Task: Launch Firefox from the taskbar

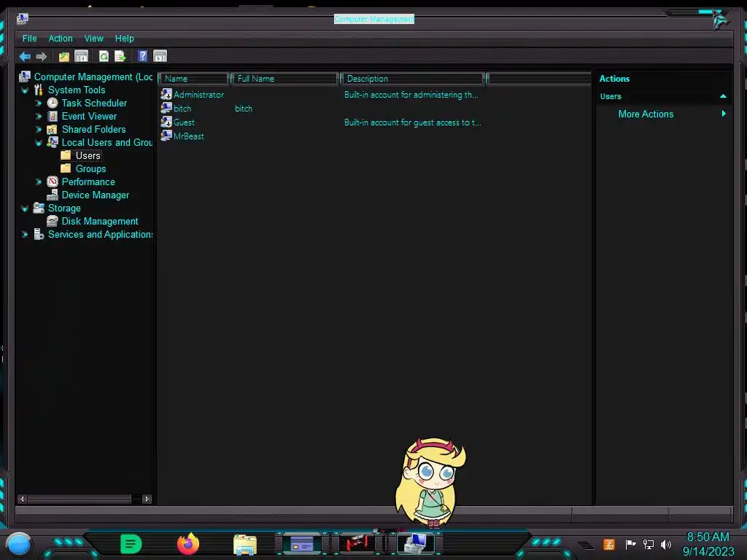Action: (187, 544)
